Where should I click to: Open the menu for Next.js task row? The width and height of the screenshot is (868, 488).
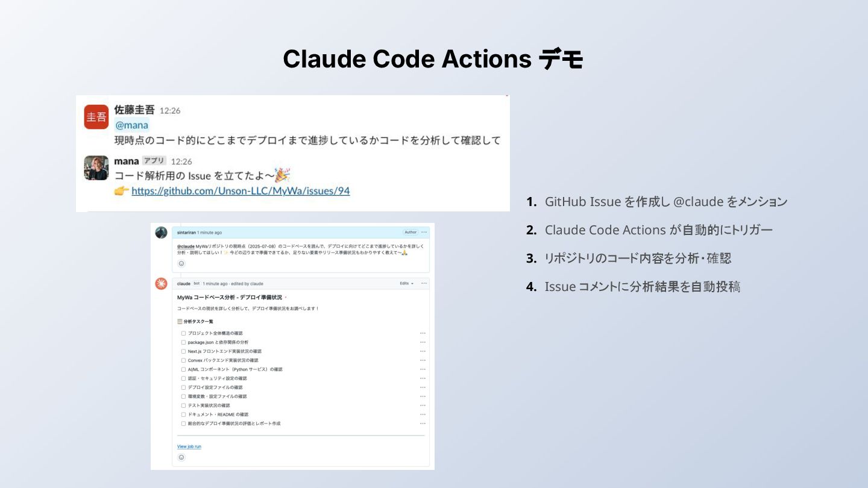(x=423, y=351)
